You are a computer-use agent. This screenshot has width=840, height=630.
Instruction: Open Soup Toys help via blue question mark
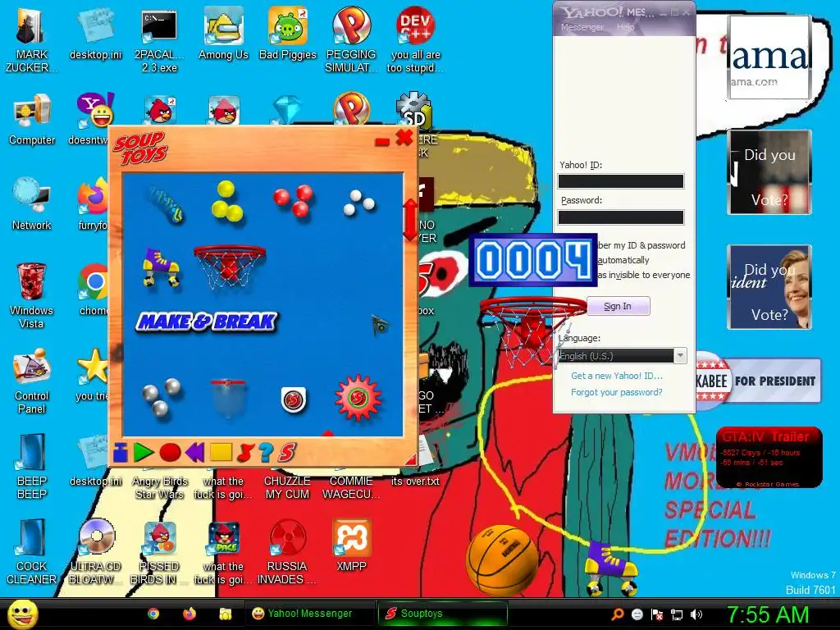267,453
